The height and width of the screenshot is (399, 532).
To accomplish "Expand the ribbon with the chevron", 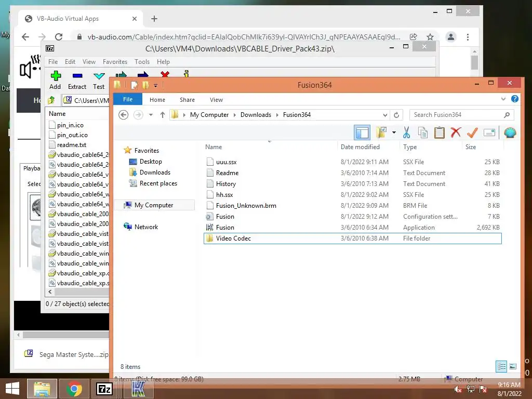I will point(503,99).
